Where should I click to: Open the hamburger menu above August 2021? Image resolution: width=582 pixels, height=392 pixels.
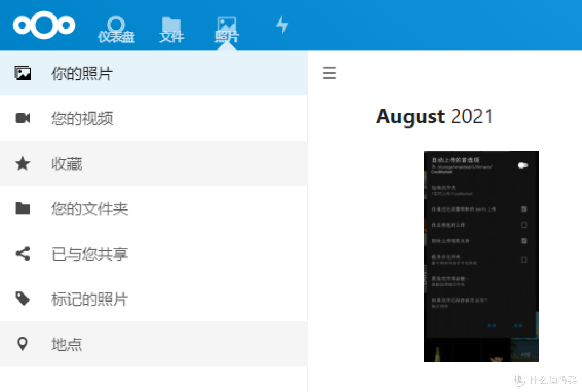tap(329, 73)
